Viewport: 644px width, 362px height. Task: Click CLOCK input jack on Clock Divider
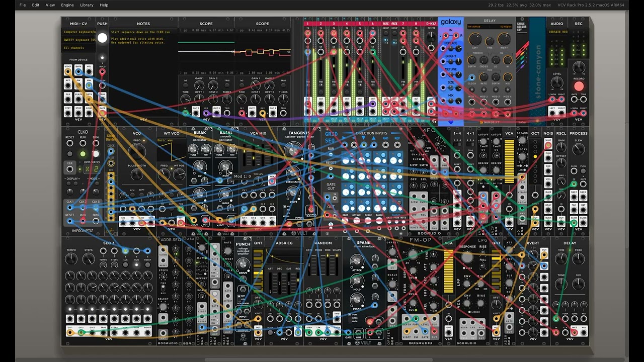coord(111,151)
